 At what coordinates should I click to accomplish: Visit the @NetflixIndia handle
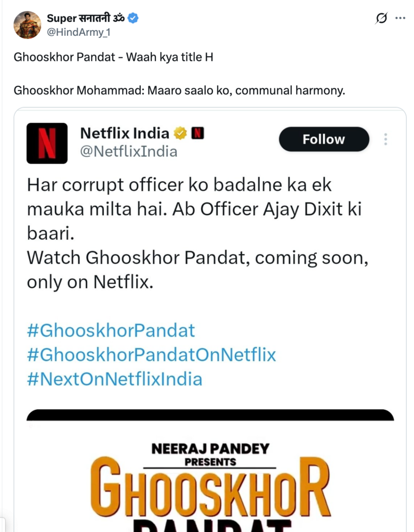[129, 151]
